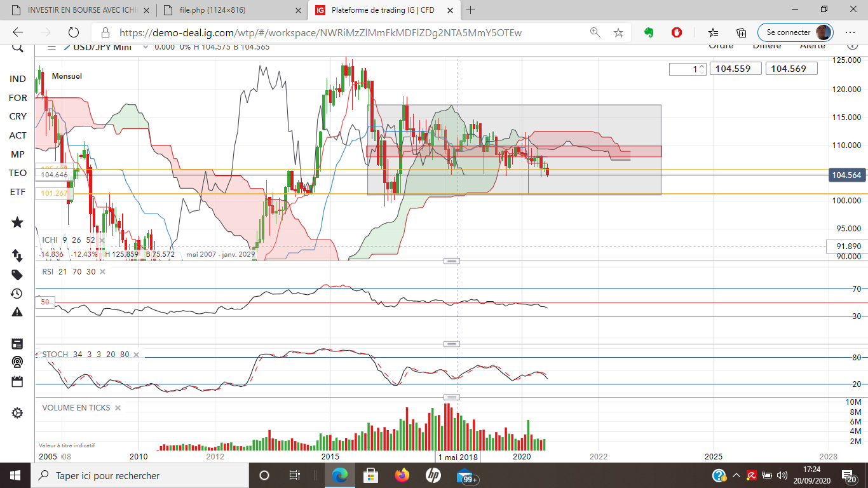This screenshot has width=868, height=488.
Task: Click the buy price 104.569 button
Action: (791, 69)
